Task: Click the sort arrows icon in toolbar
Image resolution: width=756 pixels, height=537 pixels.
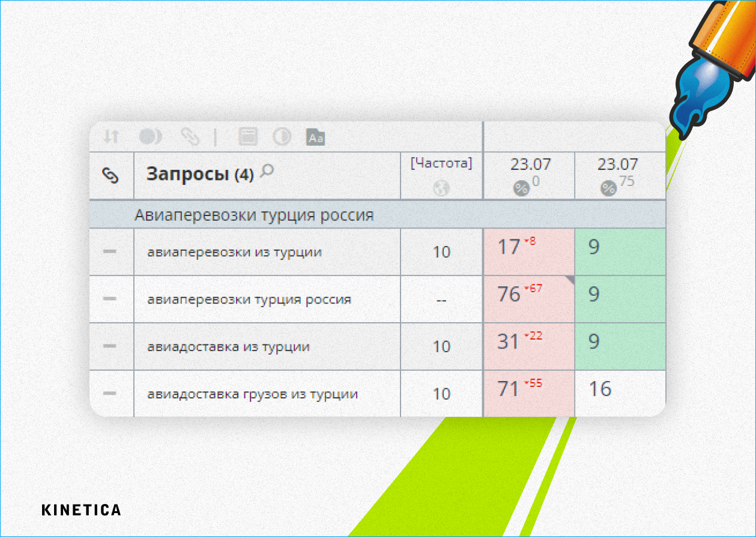Action: click(111, 137)
